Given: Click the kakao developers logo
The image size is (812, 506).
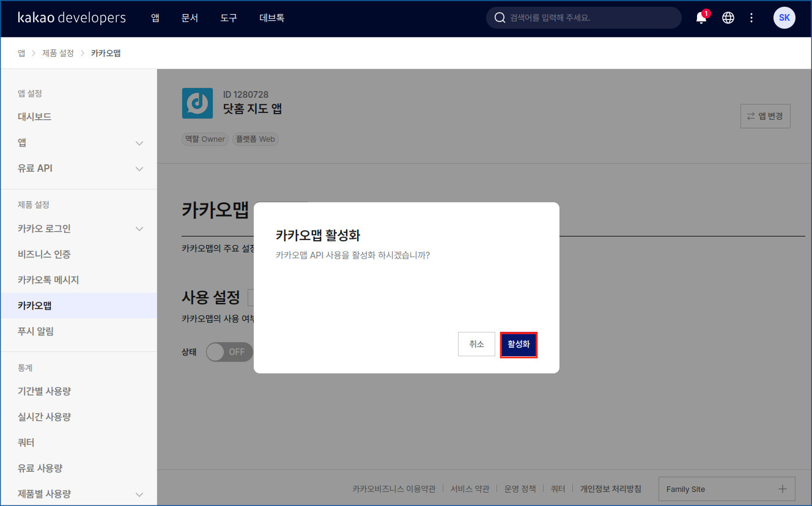Looking at the screenshot, I should 72,18.
